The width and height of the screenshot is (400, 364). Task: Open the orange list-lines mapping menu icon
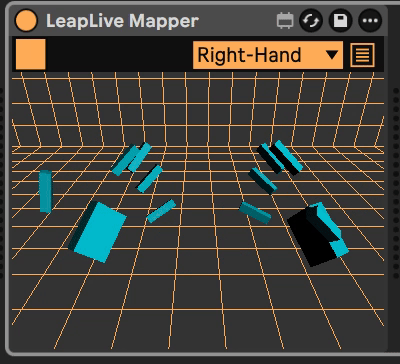point(362,55)
